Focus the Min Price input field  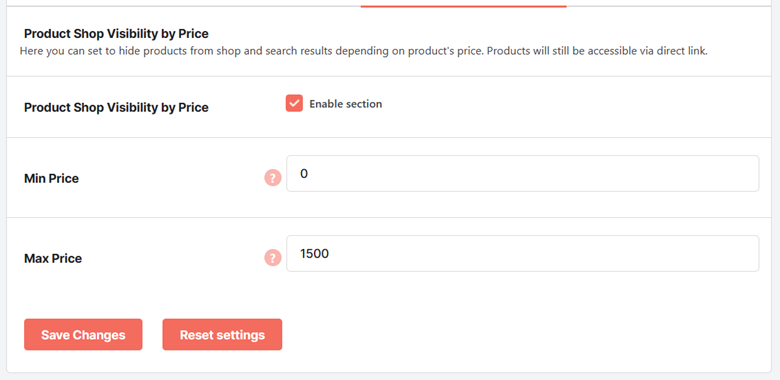point(523,174)
